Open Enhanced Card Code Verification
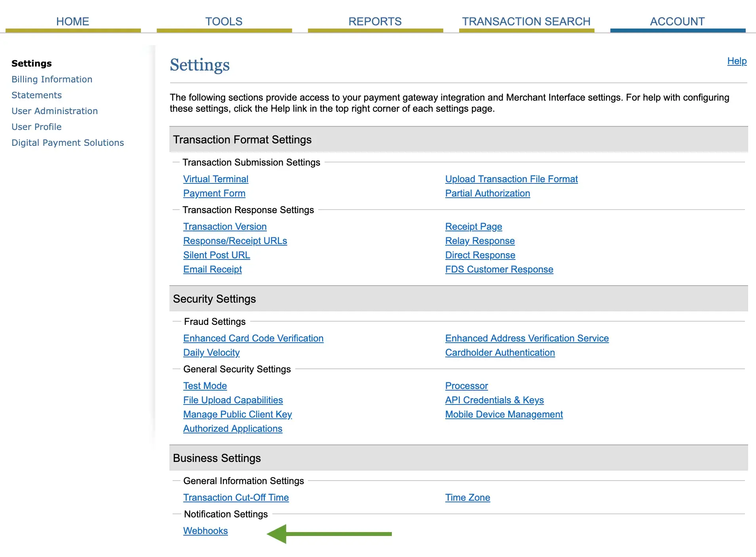The height and width of the screenshot is (557, 756). pos(253,338)
